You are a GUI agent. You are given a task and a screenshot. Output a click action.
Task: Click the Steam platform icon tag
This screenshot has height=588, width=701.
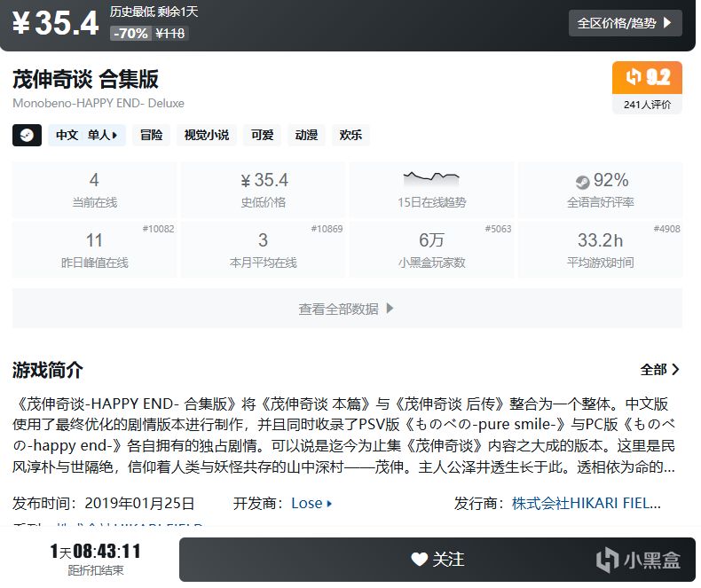click(x=27, y=135)
